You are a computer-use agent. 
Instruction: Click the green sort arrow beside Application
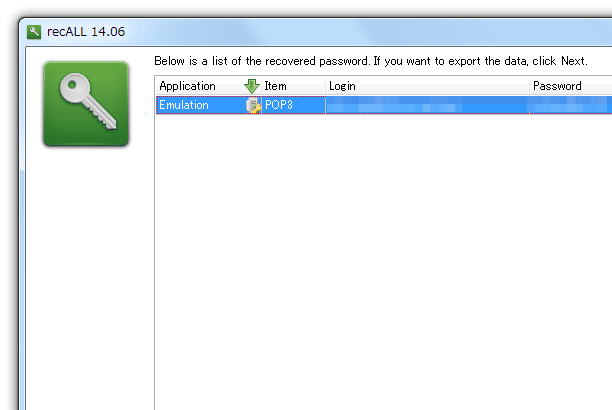pyautogui.click(x=252, y=86)
